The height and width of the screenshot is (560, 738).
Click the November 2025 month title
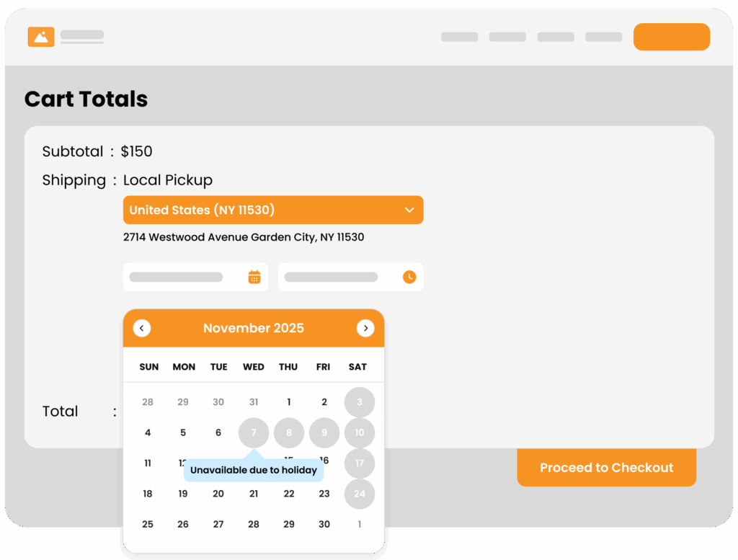(254, 328)
